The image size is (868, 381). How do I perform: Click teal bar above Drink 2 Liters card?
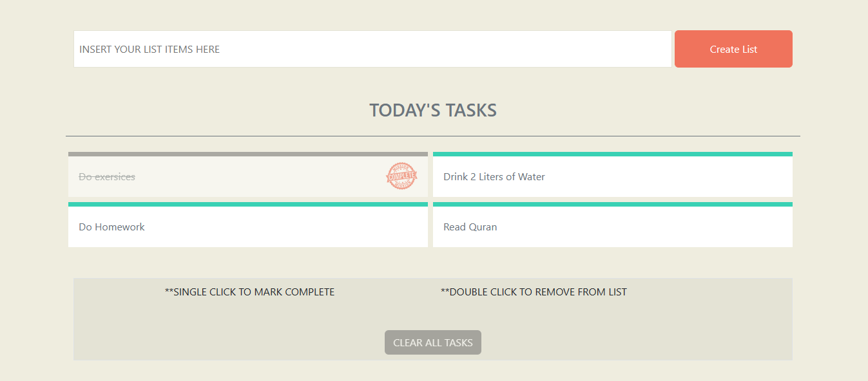coord(613,154)
